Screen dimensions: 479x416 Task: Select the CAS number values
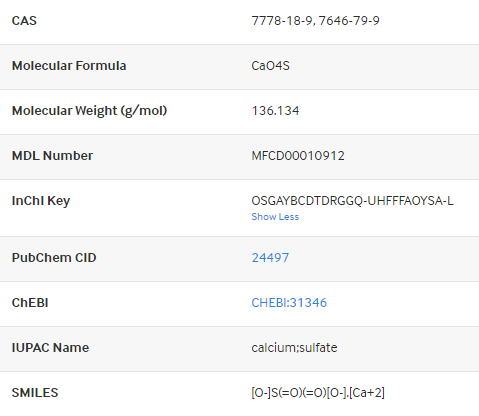point(315,21)
